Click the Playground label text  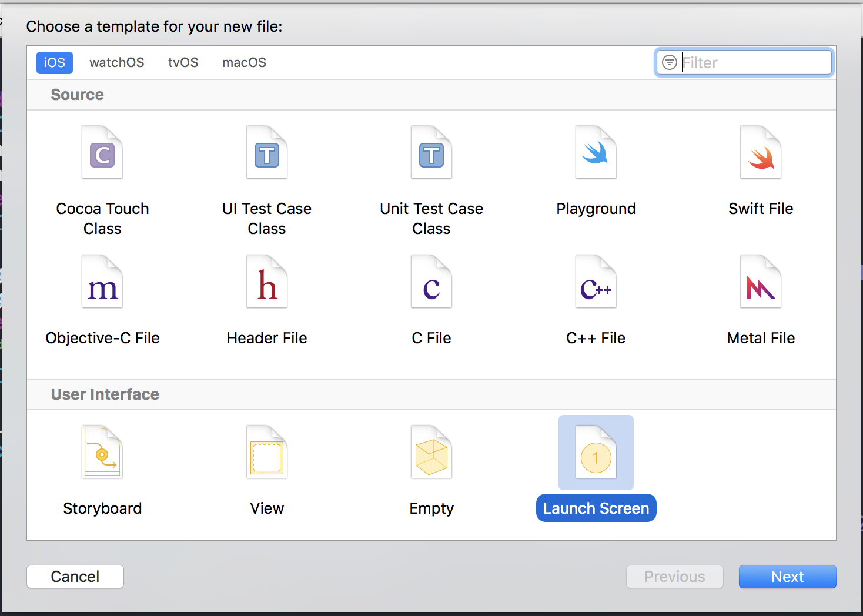596,209
